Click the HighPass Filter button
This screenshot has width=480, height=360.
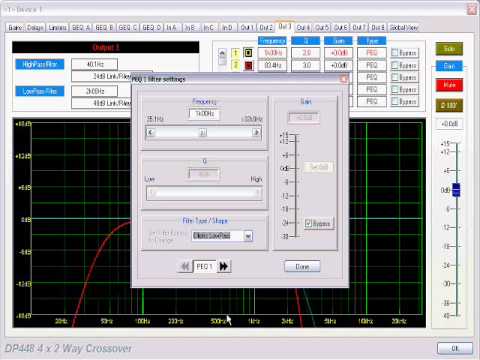(x=40, y=64)
